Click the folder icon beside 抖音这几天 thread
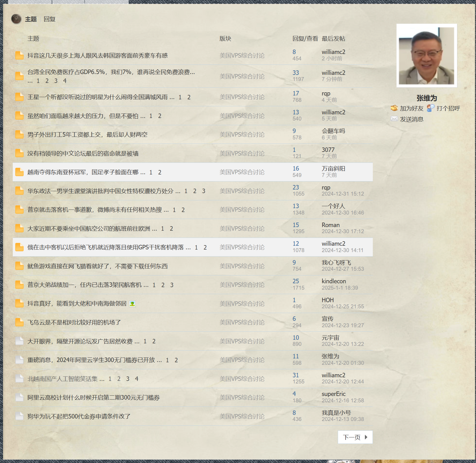The width and height of the screenshot is (476, 463). tap(19, 55)
